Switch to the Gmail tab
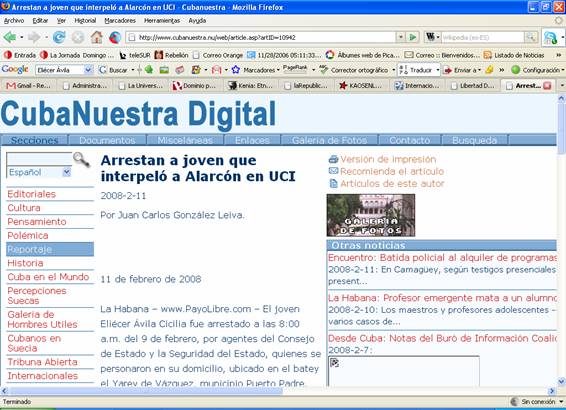This screenshot has width=566, height=410. pyautogui.click(x=28, y=86)
